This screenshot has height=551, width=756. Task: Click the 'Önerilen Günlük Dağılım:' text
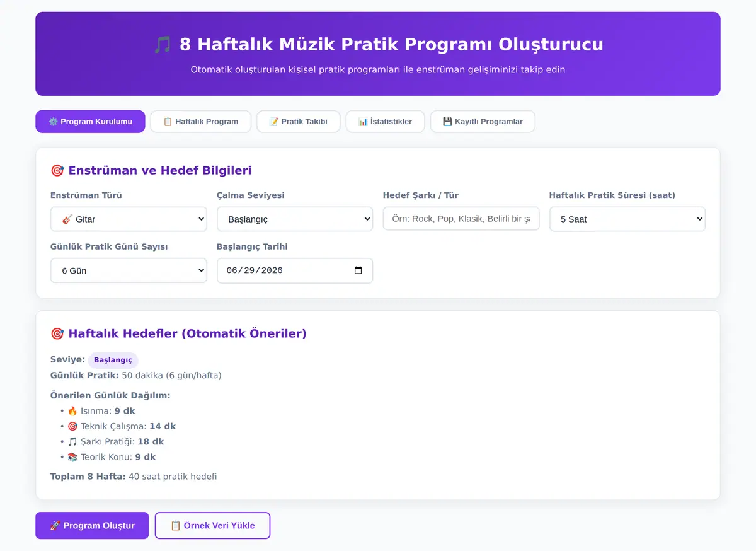110,396
